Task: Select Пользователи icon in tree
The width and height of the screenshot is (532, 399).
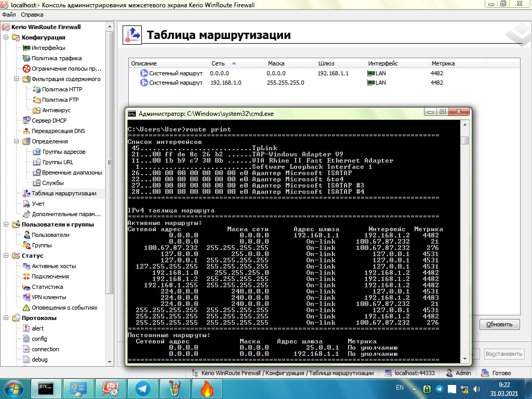Action: 26,235
